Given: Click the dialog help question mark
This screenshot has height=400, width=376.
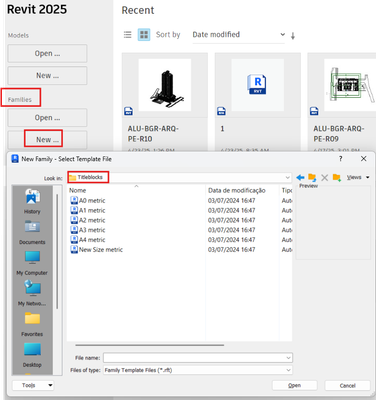Looking at the screenshot, I should click(x=340, y=159).
